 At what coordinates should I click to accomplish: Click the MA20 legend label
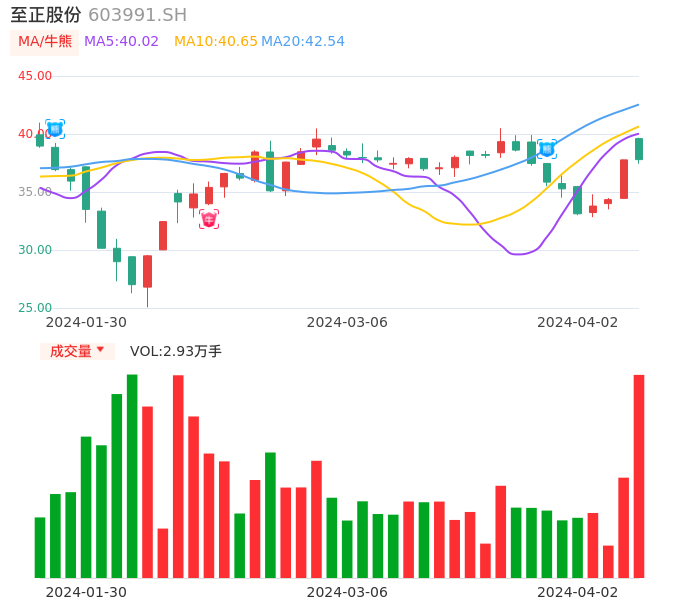[x=303, y=42]
